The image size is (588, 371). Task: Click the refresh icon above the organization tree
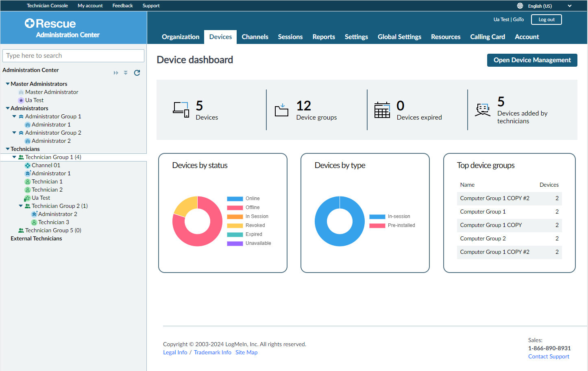pos(137,72)
